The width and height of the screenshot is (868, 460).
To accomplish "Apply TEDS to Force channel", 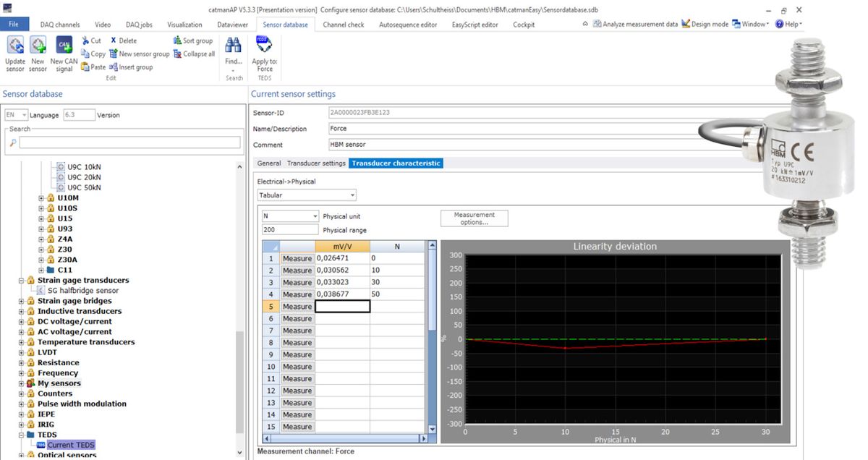I will [x=264, y=54].
